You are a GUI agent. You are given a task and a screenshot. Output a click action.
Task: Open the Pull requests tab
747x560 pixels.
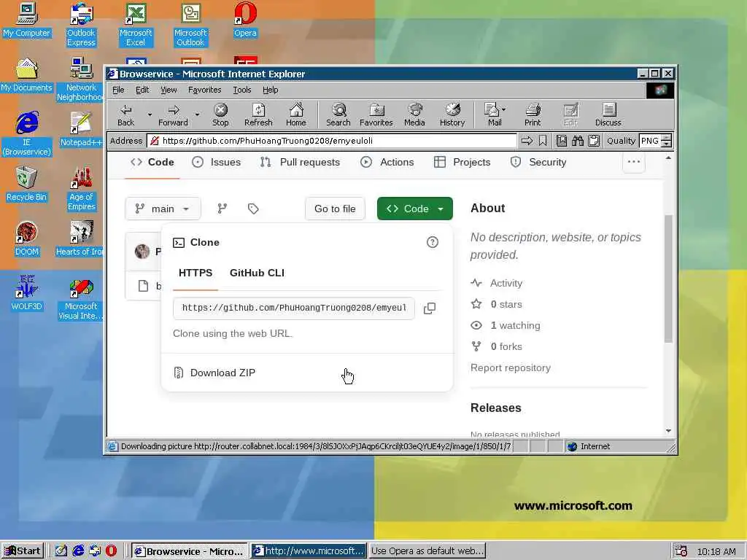click(x=300, y=162)
